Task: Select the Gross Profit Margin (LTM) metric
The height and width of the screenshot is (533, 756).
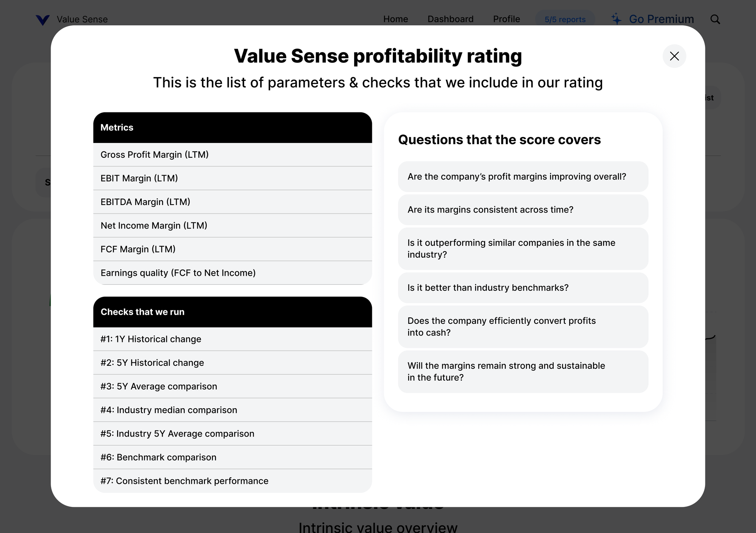Action: tap(232, 155)
